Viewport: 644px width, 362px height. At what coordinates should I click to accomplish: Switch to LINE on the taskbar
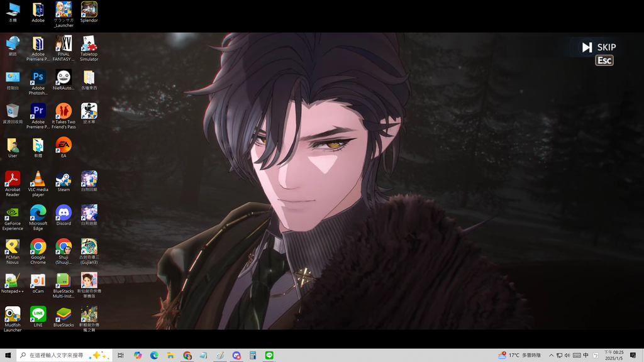pyautogui.click(x=269, y=356)
